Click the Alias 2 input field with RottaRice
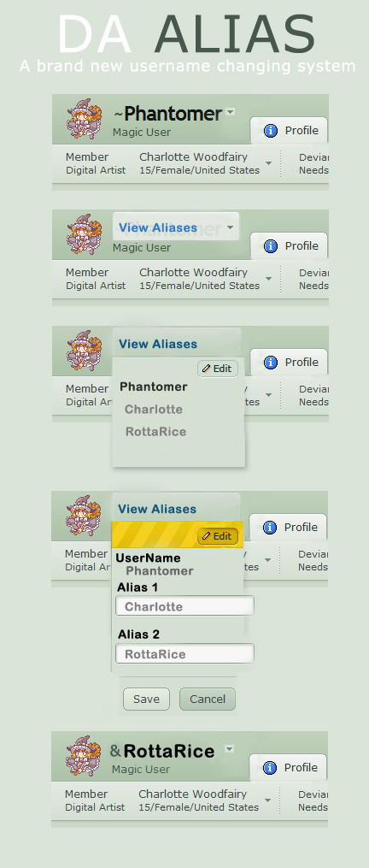 (184, 653)
